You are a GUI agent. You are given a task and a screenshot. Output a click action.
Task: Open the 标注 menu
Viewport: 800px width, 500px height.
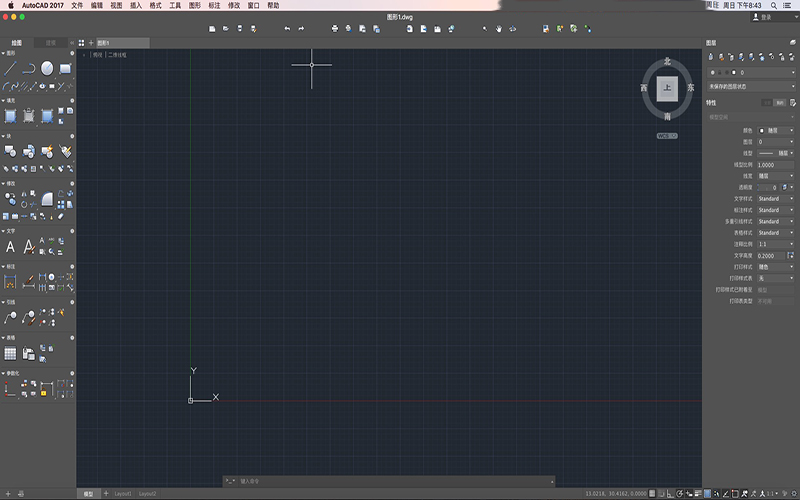point(214,5)
